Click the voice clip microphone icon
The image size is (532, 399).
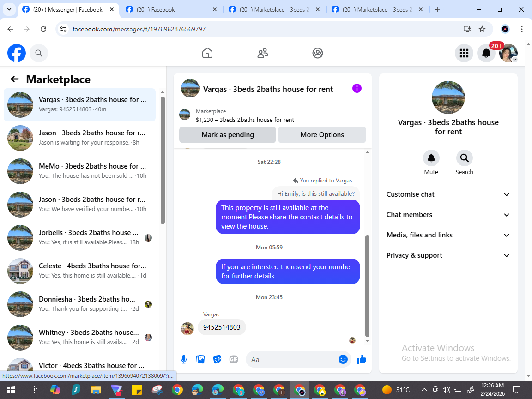click(x=183, y=359)
